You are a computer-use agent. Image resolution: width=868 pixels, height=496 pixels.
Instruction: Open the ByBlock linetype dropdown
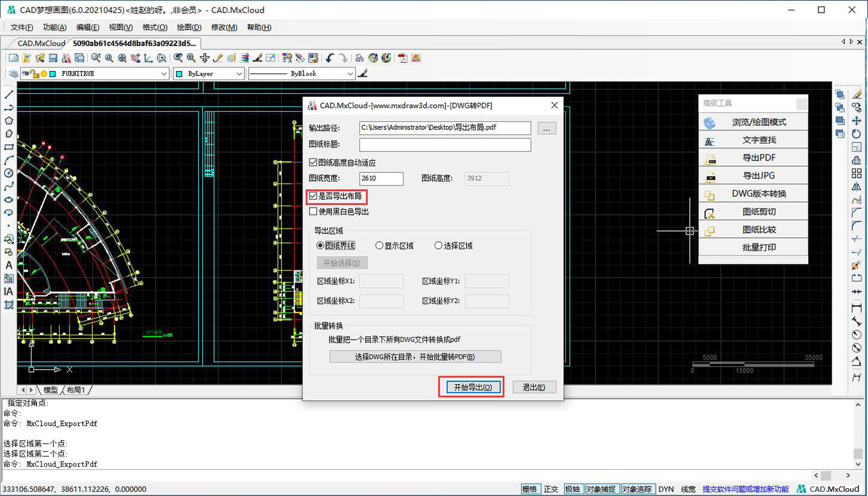point(350,74)
